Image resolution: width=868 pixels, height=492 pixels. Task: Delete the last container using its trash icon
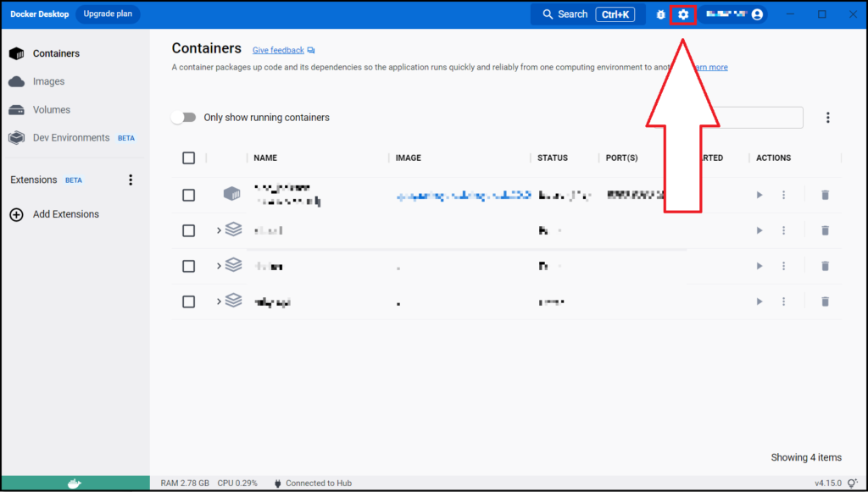[x=825, y=301]
